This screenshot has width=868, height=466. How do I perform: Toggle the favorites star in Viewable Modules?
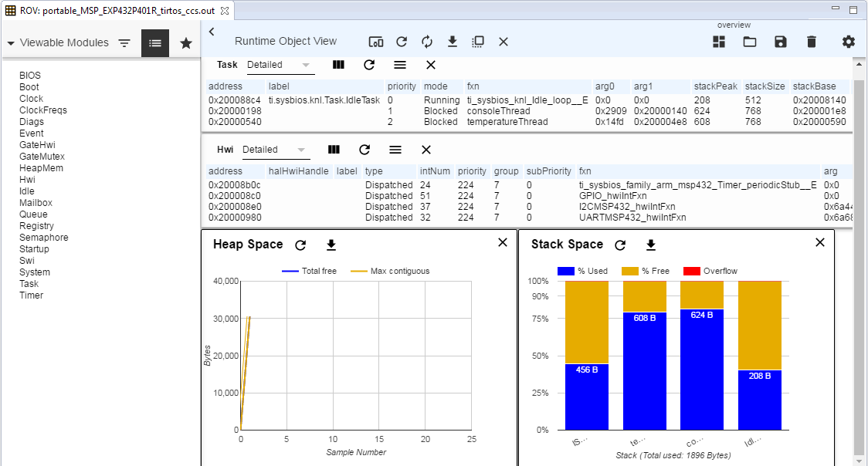186,43
